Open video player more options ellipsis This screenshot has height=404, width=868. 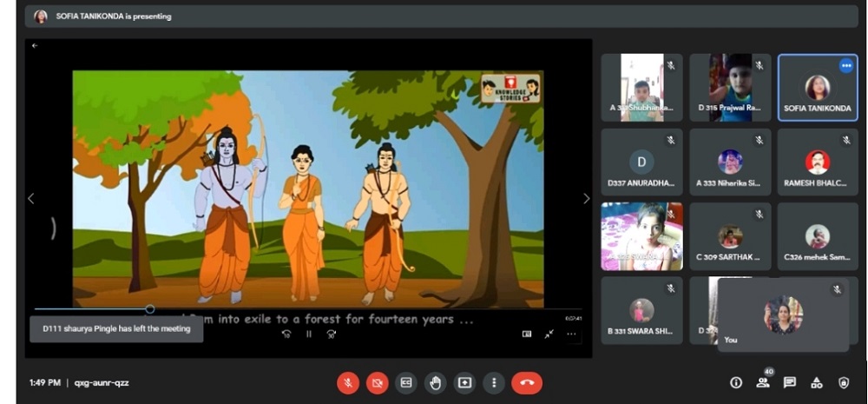pyautogui.click(x=571, y=334)
